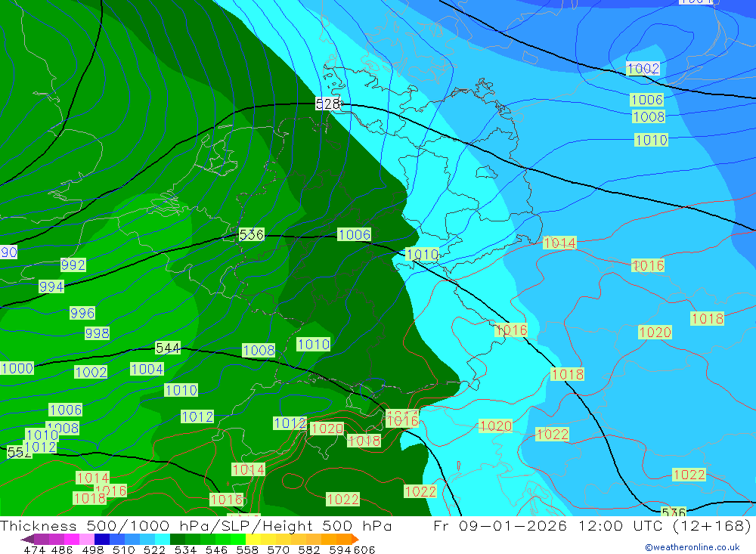Click the bright yellow legend swatch
This screenshot has width=756, height=554.
point(253,539)
